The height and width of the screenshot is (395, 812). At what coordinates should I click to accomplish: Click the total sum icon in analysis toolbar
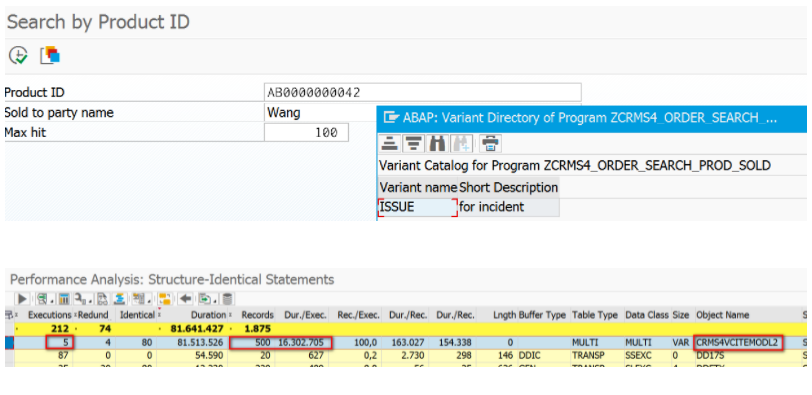120,299
